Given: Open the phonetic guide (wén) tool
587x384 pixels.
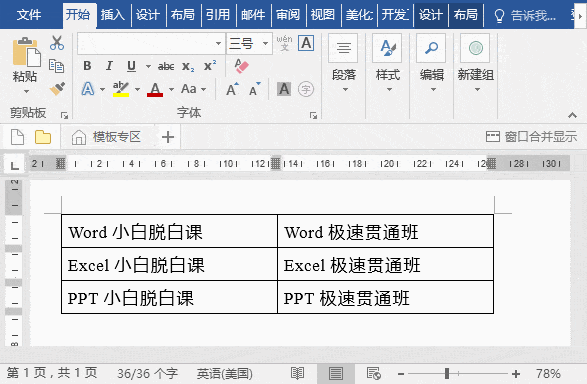Looking at the screenshot, I should [x=285, y=43].
